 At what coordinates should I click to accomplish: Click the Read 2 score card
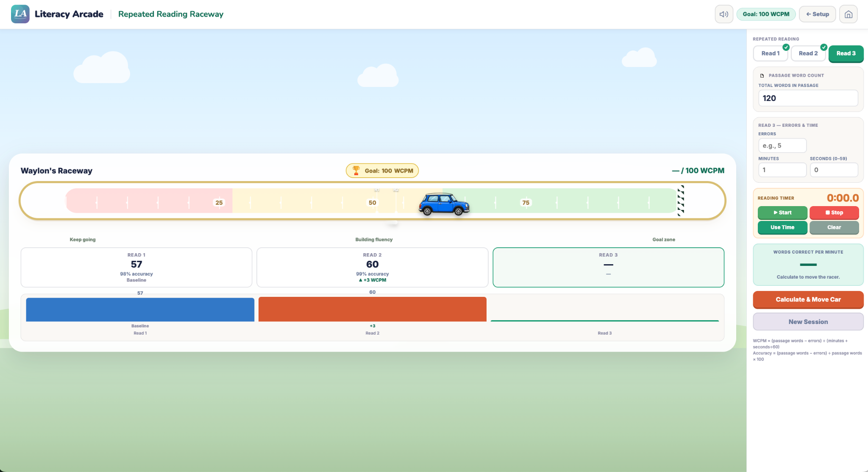[373, 268]
